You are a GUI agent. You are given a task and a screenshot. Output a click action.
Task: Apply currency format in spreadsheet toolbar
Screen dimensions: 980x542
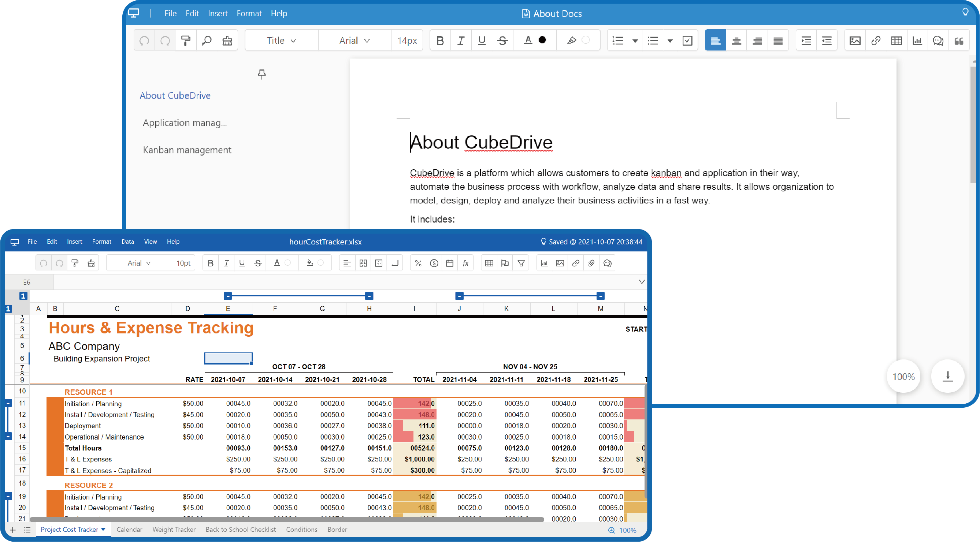[434, 263]
